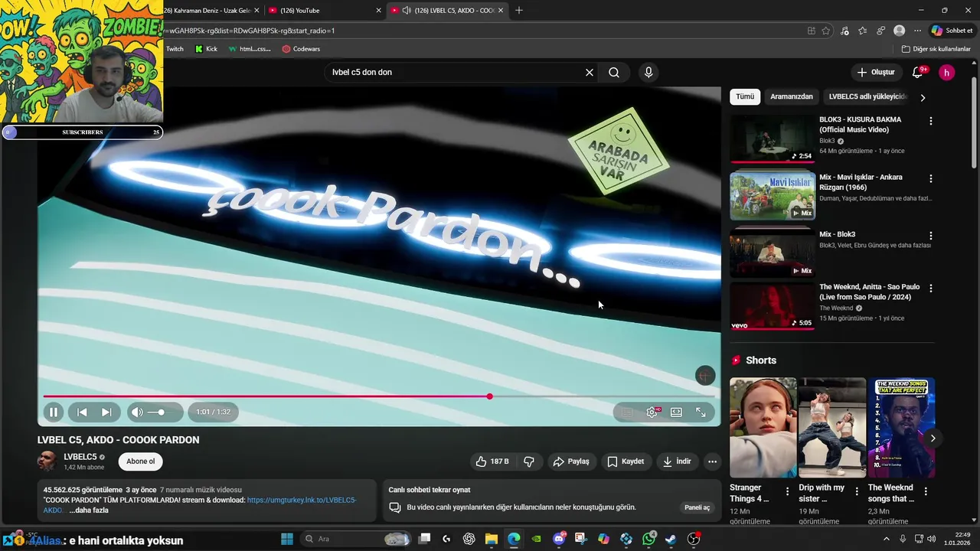Pause the playing video
The image size is (980, 551).
tap(54, 412)
